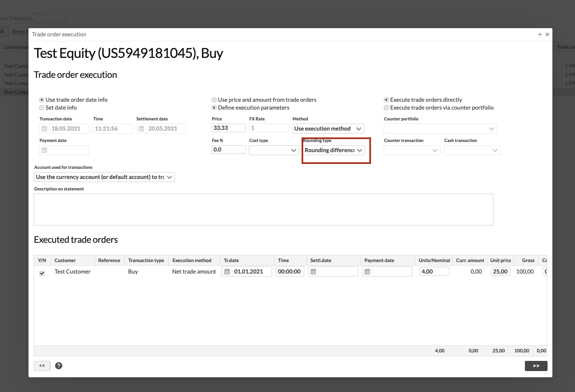Open the Method dropdown
The height and width of the screenshot is (392, 575).
click(328, 129)
